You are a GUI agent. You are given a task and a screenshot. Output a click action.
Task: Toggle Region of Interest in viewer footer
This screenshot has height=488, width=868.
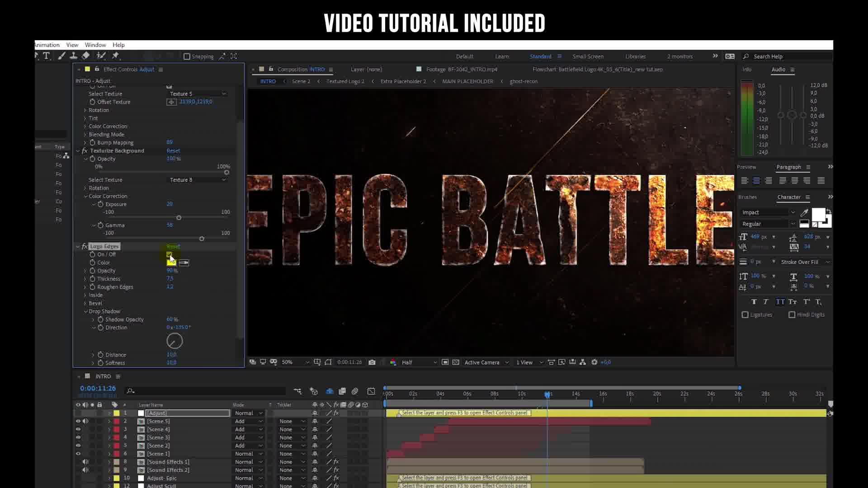[x=445, y=362]
